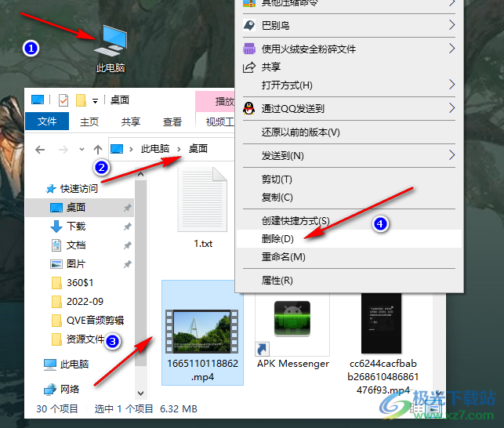Select 快速访问 in navigation pane
This screenshot has height=428, width=504.
pos(71,188)
